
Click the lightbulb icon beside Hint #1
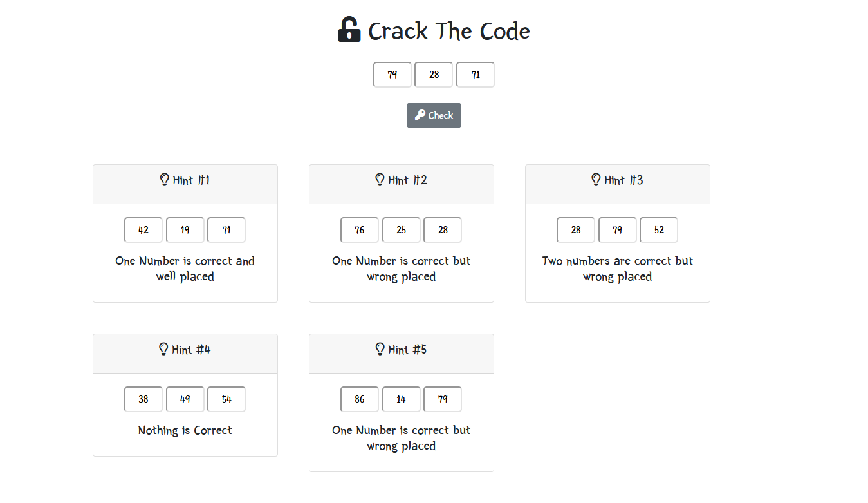click(164, 180)
